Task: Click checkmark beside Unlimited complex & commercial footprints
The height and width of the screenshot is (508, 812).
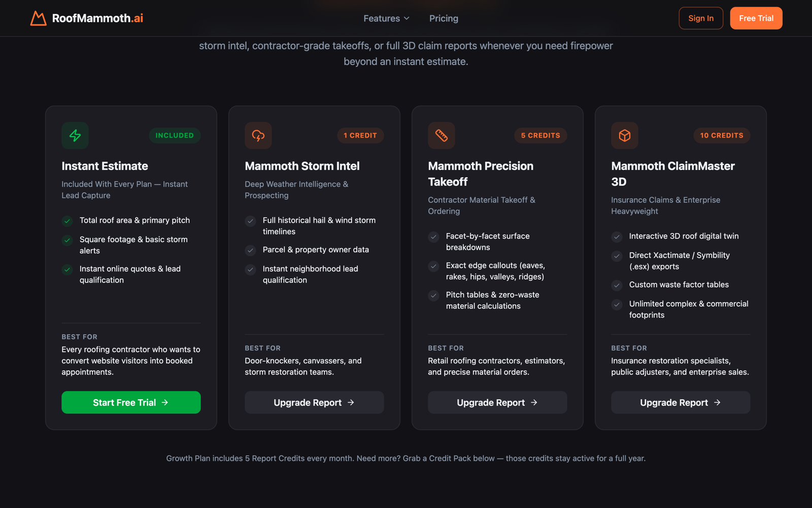Action: [617, 305]
